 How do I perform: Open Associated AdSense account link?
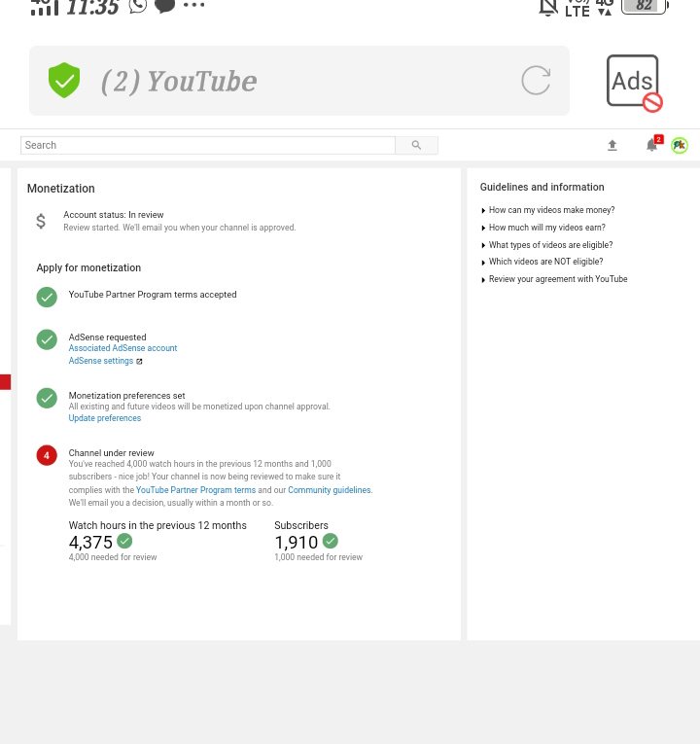pyautogui.click(x=122, y=348)
